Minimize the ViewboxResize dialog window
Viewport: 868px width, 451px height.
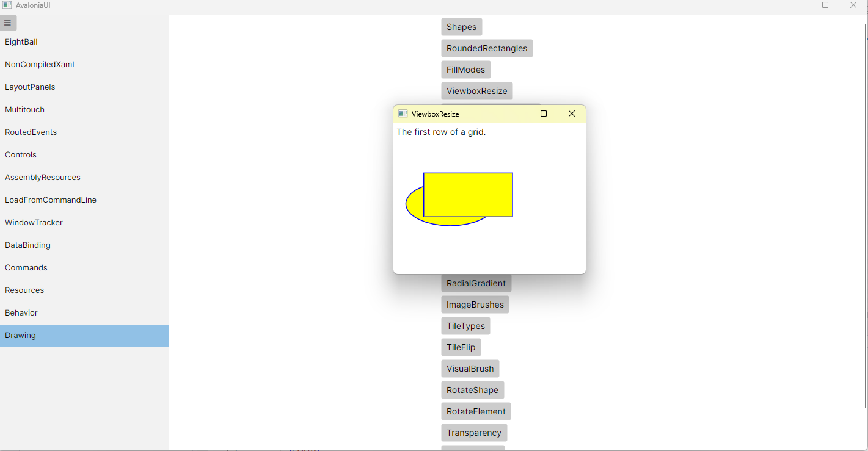tap(516, 114)
